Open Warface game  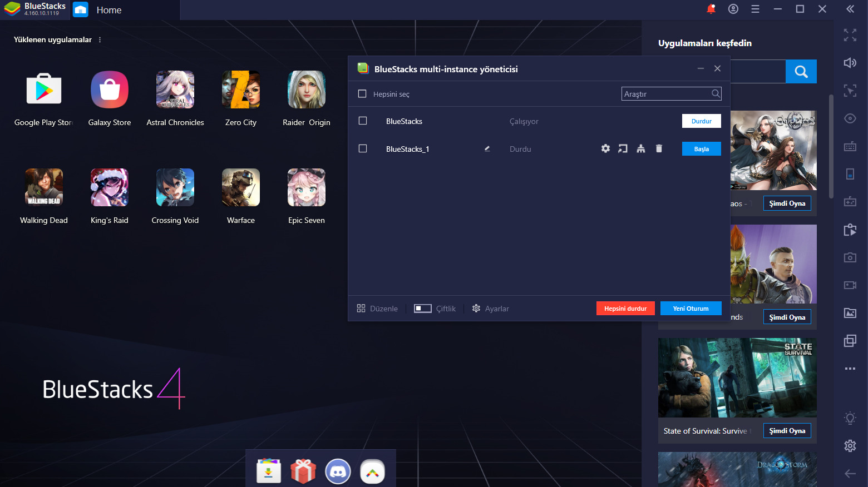(241, 187)
